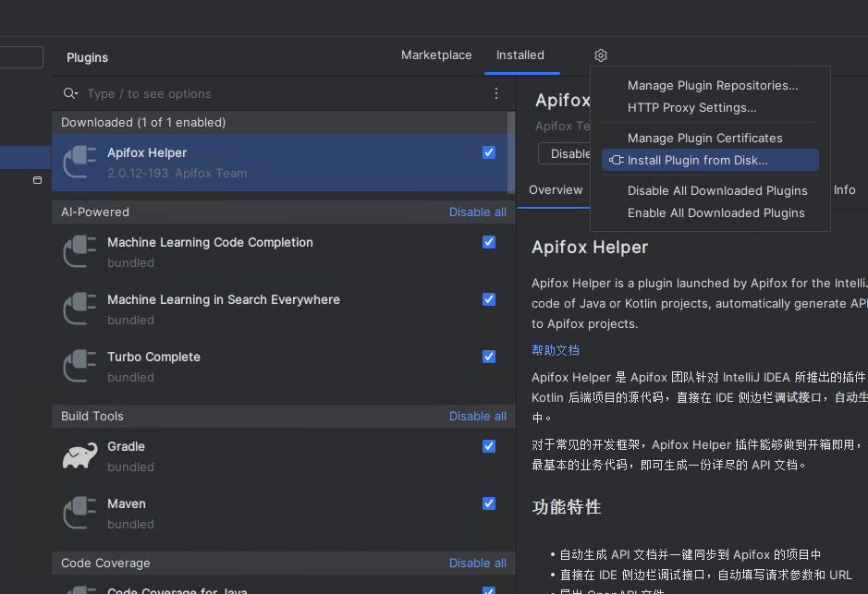Click the Turbo Complete plugin icon
Image resolution: width=868 pixels, height=594 pixels.
tap(79, 366)
